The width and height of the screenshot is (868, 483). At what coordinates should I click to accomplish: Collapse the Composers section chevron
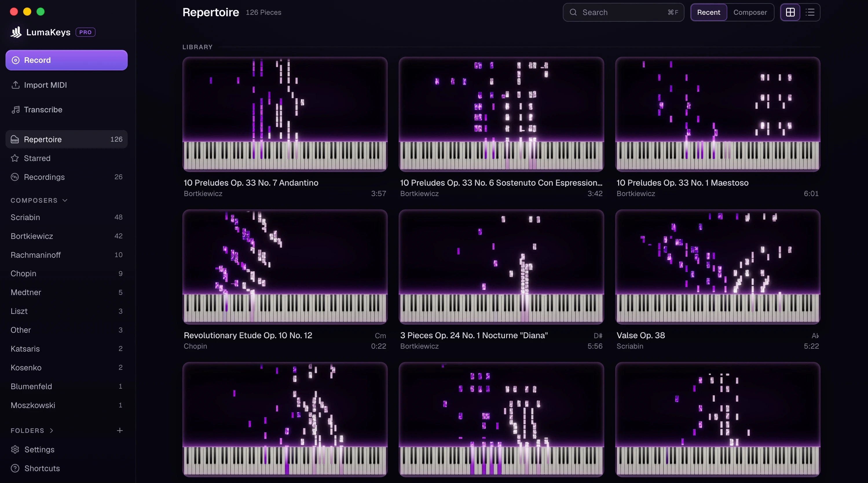point(65,201)
